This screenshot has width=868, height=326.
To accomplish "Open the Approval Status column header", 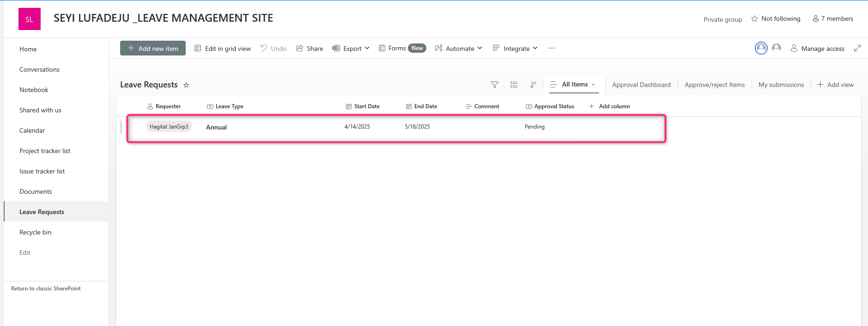I will 550,106.
